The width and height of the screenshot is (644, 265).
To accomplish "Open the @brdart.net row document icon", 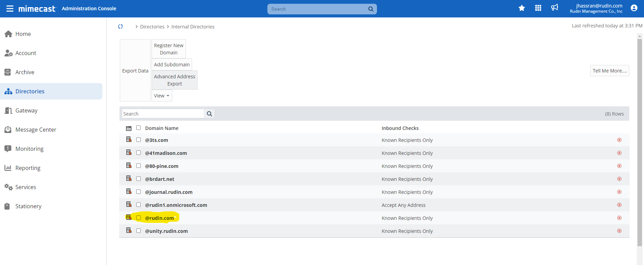I will pyautogui.click(x=129, y=178).
